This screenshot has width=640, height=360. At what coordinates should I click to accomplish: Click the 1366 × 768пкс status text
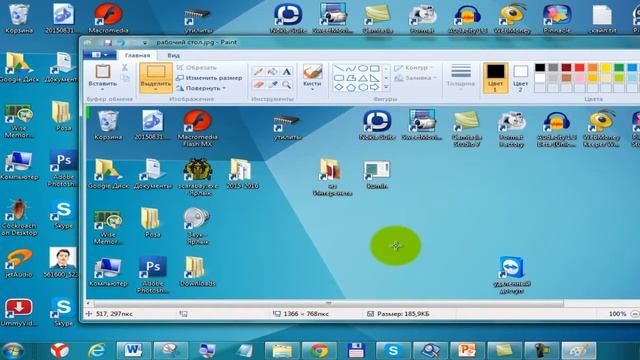pyautogui.click(x=306, y=314)
